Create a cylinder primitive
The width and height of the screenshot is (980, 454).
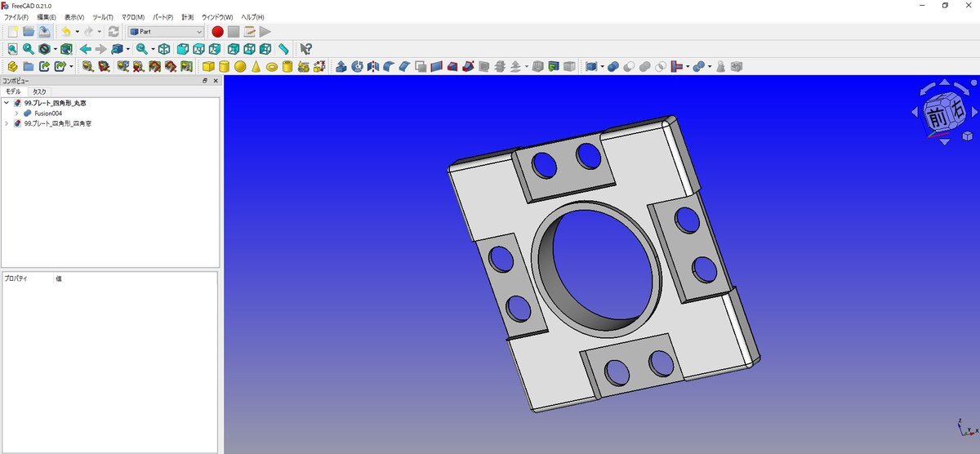pyautogui.click(x=224, y=67)
